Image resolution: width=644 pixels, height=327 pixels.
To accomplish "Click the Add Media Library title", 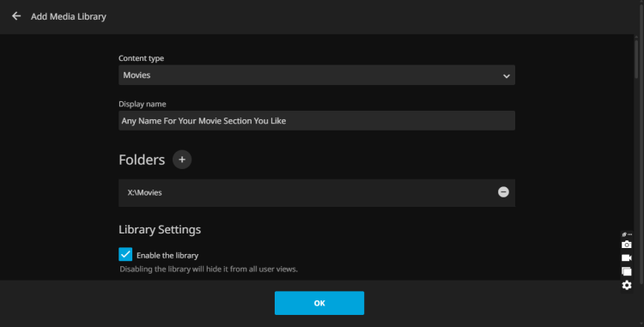I will click(x=69, y=16).
